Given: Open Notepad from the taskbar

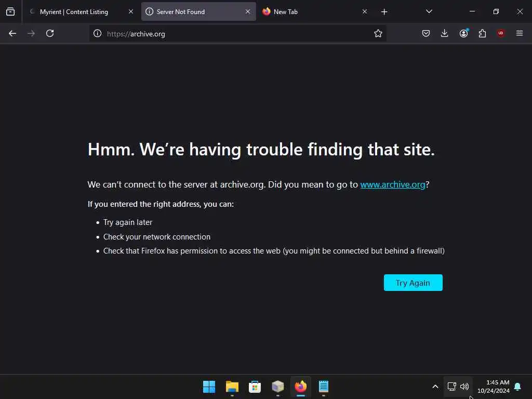Looking at the screenshot, I should 323,387.
